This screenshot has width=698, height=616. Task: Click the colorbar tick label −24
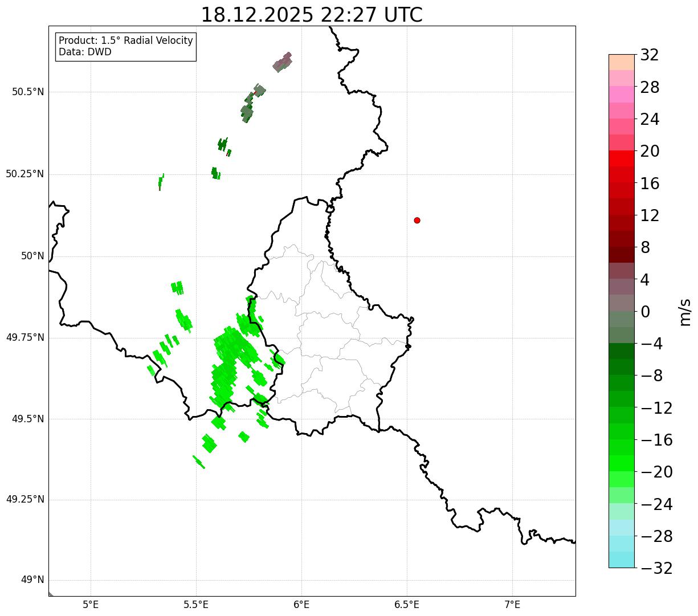click(656, 504)
